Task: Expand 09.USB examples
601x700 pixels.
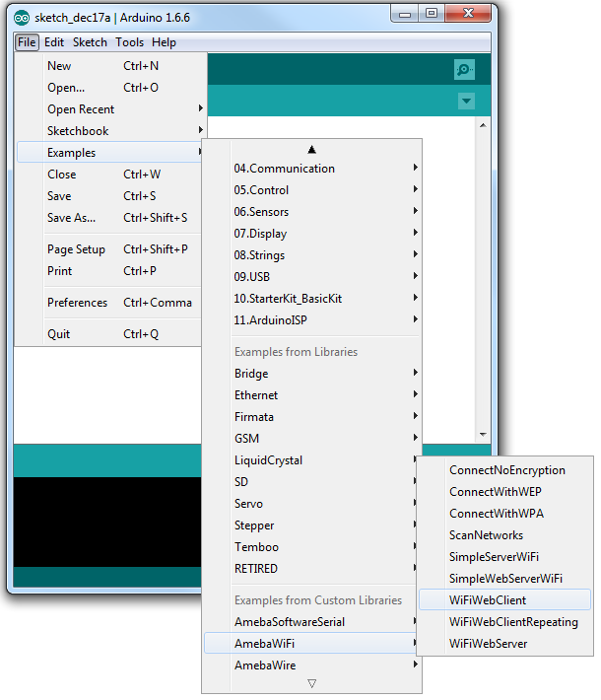Action: tap(312, 277)
